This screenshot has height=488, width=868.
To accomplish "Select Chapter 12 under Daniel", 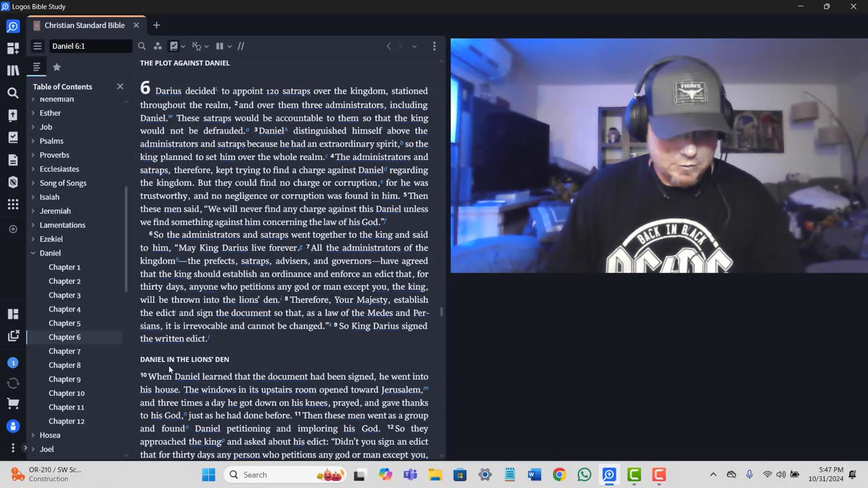I will coord(66,421).
